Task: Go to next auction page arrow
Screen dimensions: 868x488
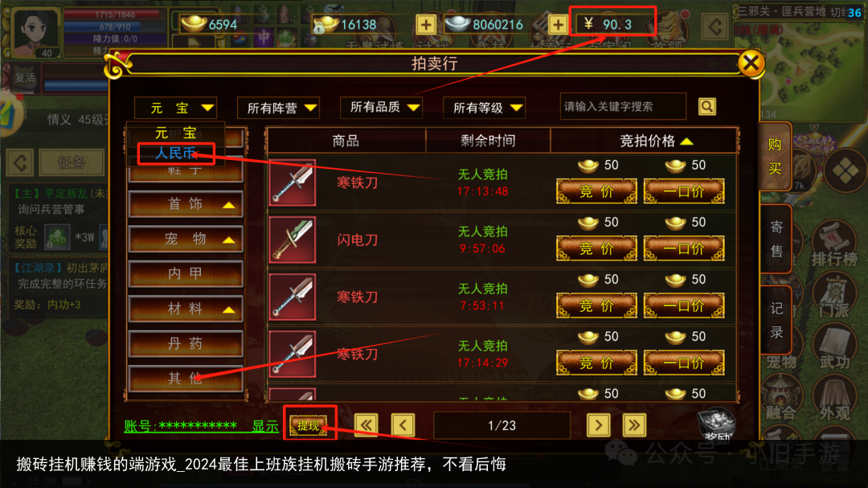Action: pyautogui.click(x=599, y=425)
